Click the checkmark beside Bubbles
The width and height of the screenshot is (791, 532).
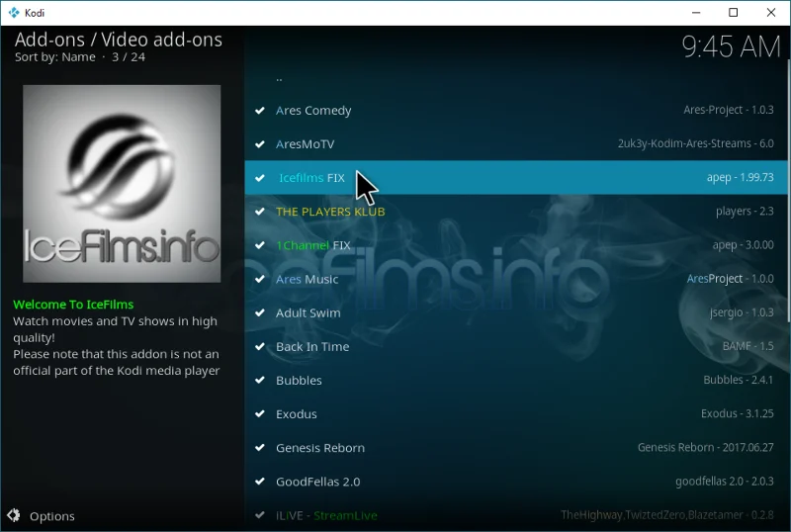coord(260,380)
